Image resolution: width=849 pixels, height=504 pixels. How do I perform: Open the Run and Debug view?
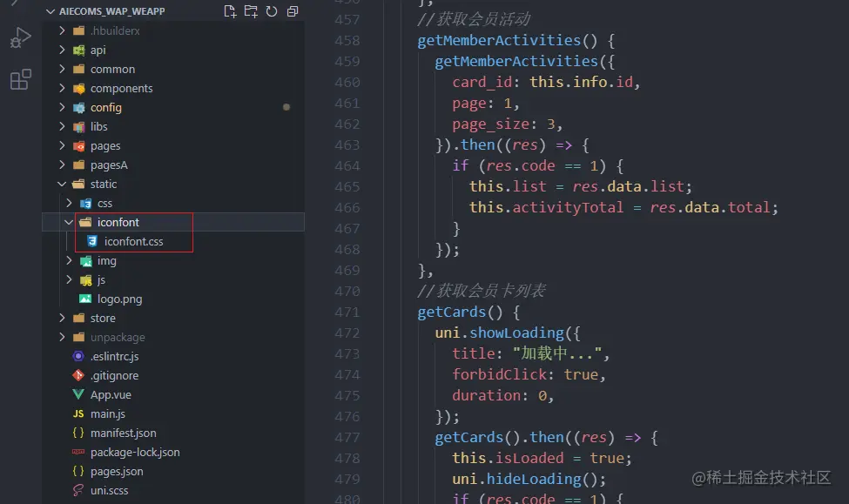click(21, 37)
